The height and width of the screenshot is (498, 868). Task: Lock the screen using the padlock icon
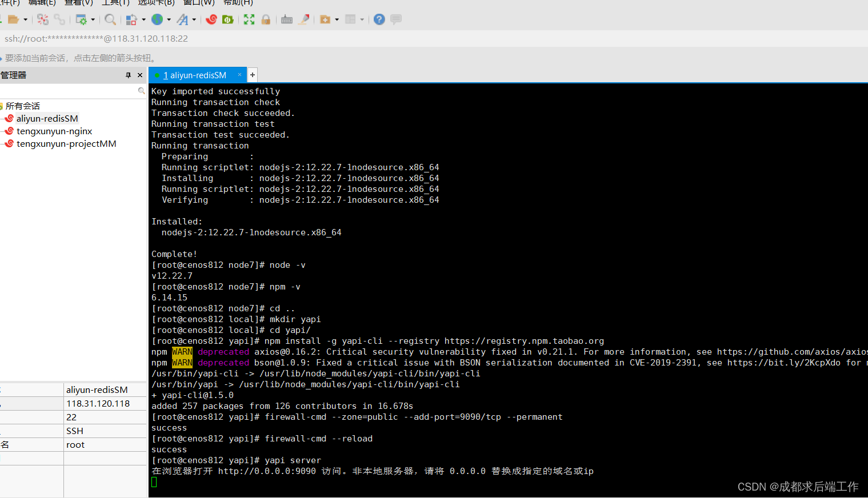pyautogui.click(x=266, y=19)
